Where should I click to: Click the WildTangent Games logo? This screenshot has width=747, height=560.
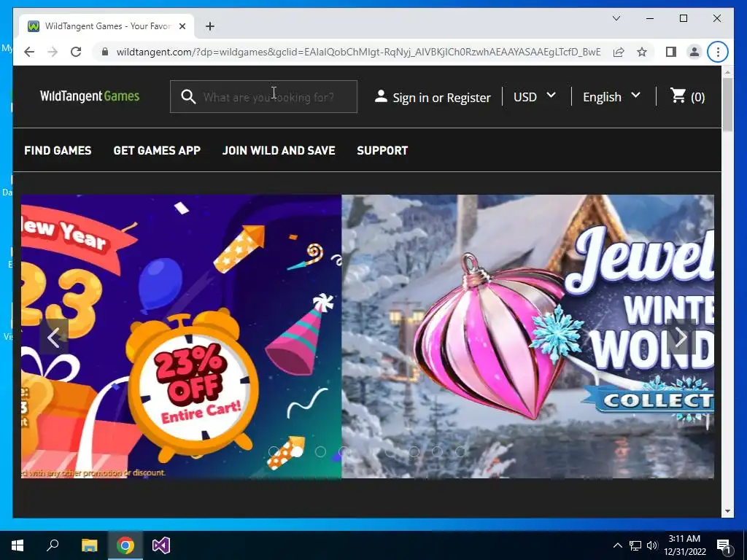[90, 96]
